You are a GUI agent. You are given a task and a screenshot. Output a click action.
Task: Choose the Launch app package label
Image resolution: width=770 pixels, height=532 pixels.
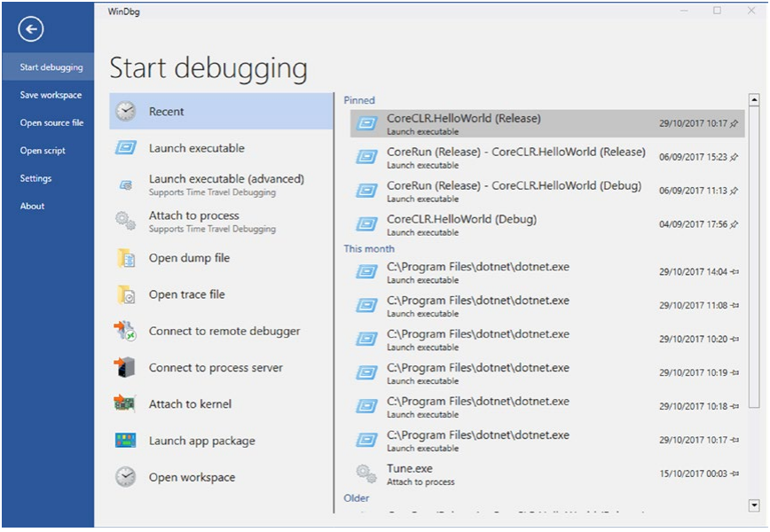(x=202, y=441)
